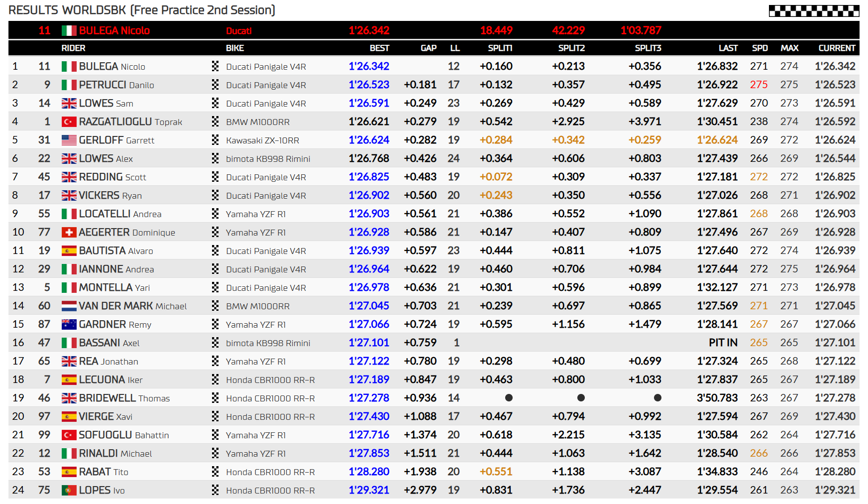
Task: Click bimota KB998 Rimini in LOWES Alex row
Action: [x=268, y=159]
